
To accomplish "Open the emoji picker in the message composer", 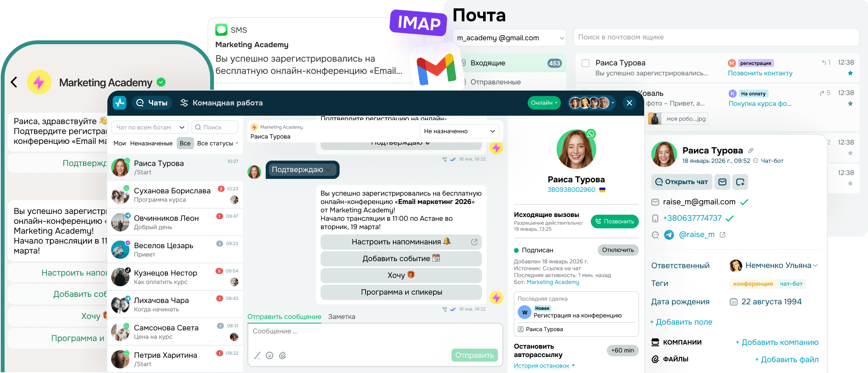I will 270,355.
